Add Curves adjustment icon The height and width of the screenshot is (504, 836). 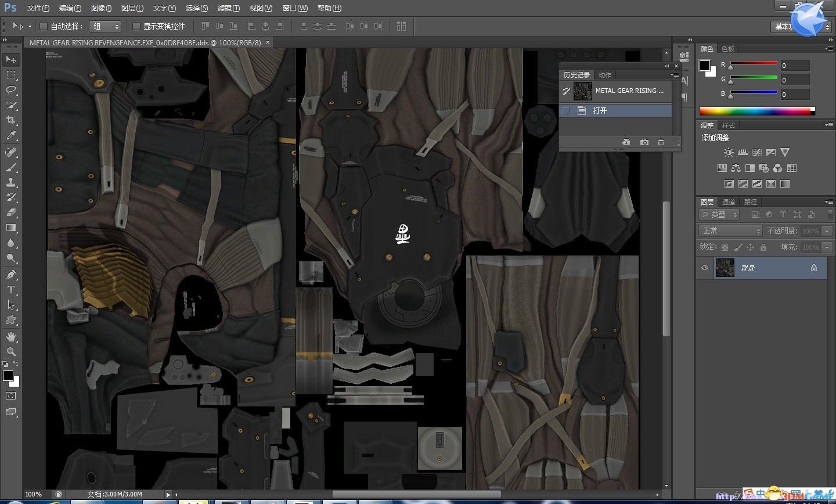[x=756, y=152]
